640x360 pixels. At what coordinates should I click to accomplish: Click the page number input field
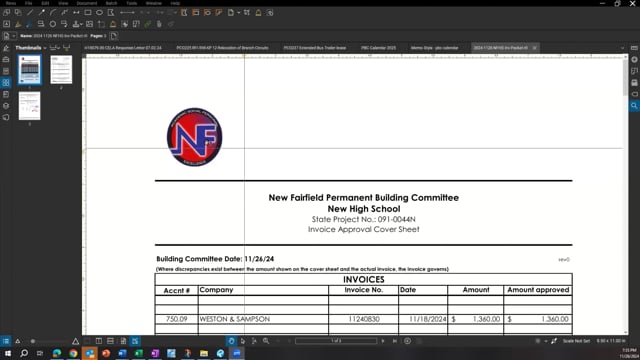click(336, 341)
